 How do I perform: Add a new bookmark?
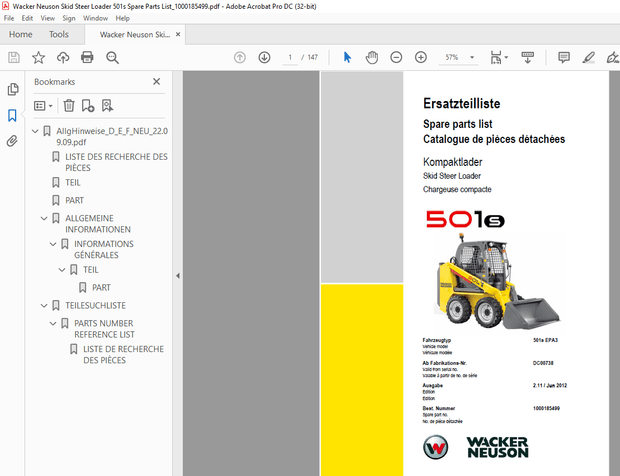pyautogui.click(x=88, y=106)
